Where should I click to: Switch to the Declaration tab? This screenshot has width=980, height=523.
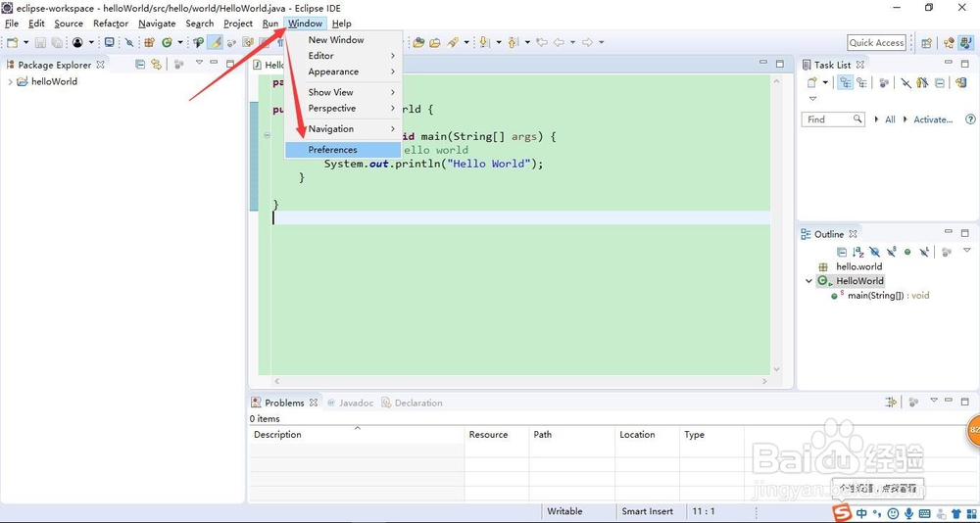point(412,403)
